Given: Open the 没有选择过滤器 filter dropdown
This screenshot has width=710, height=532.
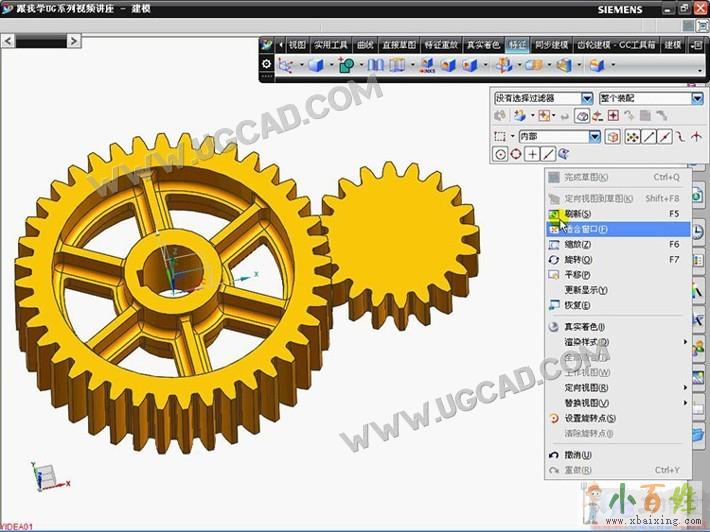Looking at the screenshot, I should (x=587, y=98).
